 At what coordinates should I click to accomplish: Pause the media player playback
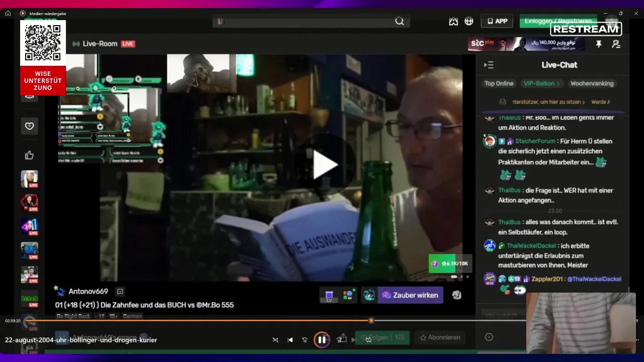click(x=321, y=340)
